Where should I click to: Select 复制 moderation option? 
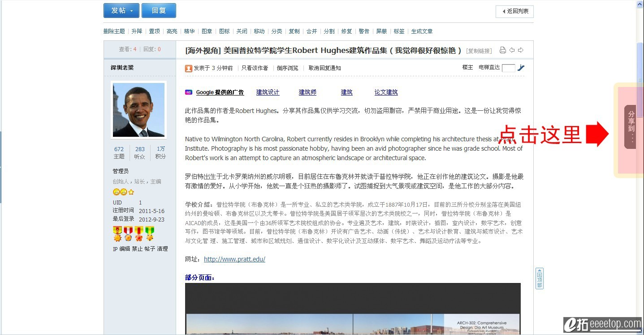294,31
